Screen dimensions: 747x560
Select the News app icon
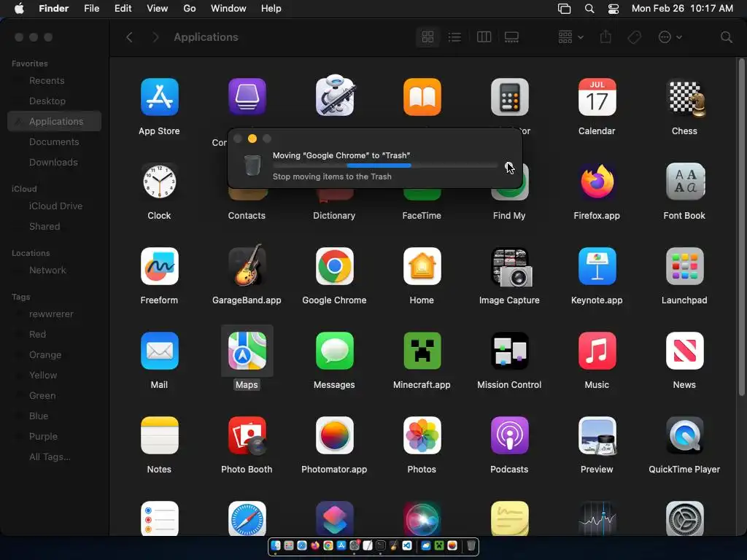click(x=684, y=351)
